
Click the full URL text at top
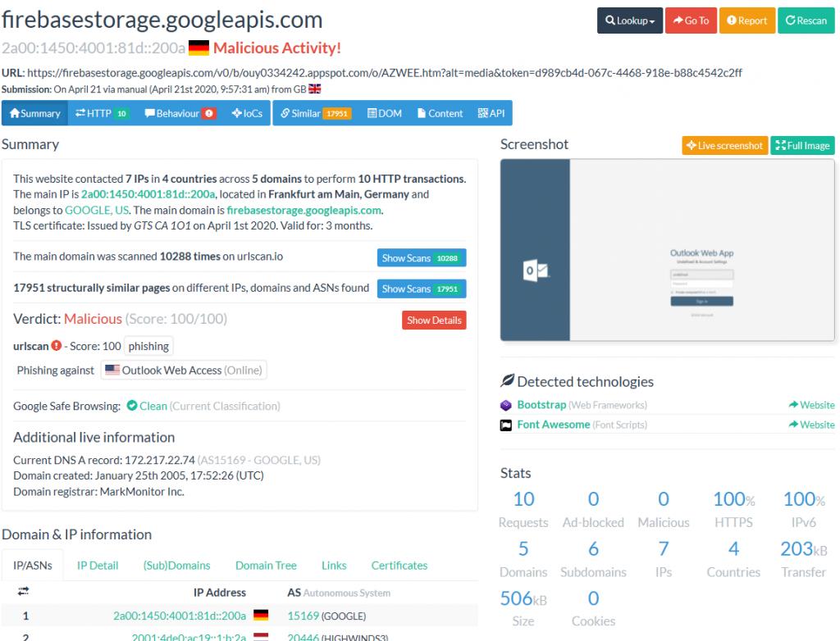point(385,72)
